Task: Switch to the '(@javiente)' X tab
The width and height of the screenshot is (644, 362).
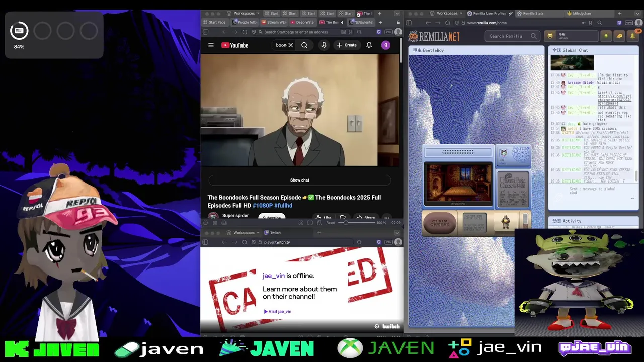Action: (361, 22)
